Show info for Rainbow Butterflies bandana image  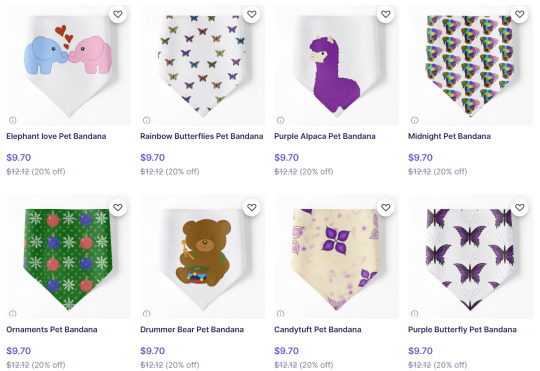coord(147,120)
